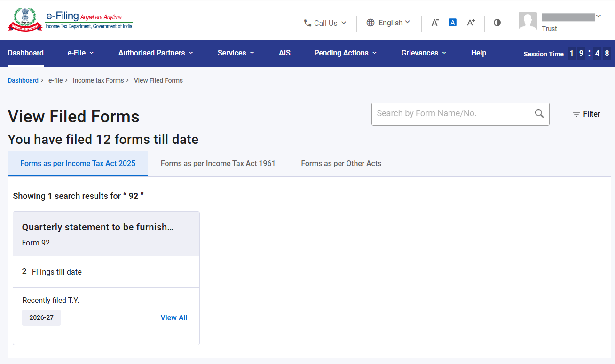The height and width of the screenshot is (364, 615).
Task: Go to Dashboard in navigation bar
Action: click(x=26, y=53)
